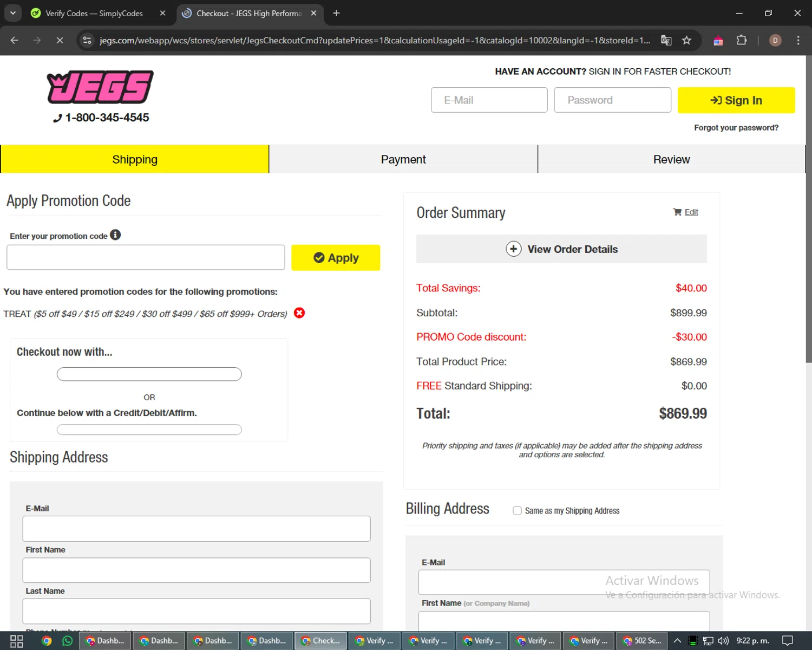The height and width of the screenshot is (650, 812).
Task: Click the PROMO Code discount -$30.00
Action: [690, 337]
